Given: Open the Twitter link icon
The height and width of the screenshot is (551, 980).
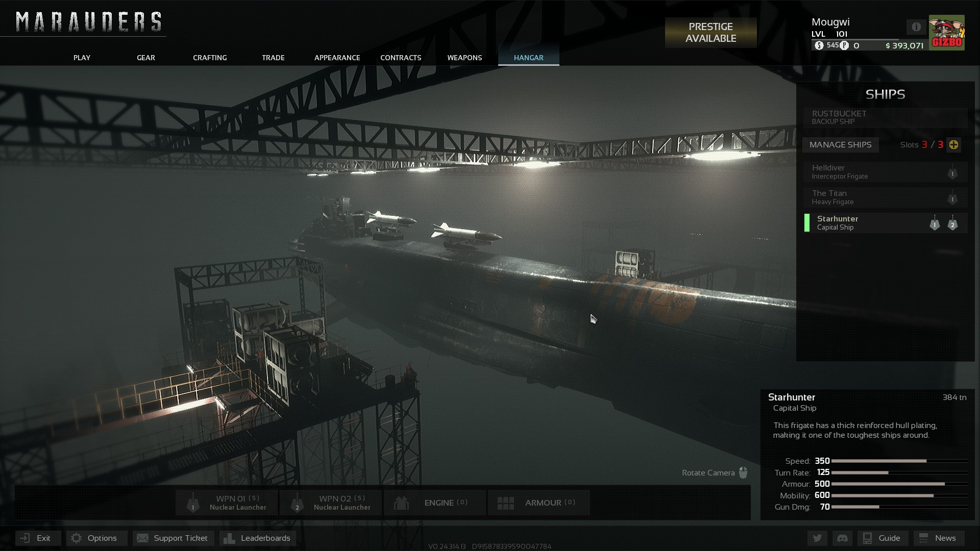Looking at the screenshot, I should (817, 538).
